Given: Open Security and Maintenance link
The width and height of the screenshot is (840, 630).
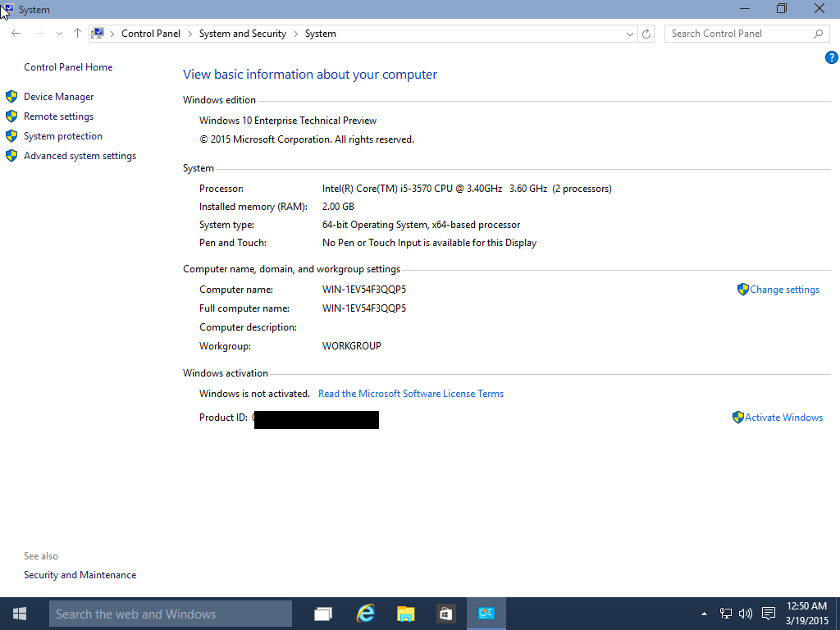Looking at the screenshot, I should click(80, 575).
